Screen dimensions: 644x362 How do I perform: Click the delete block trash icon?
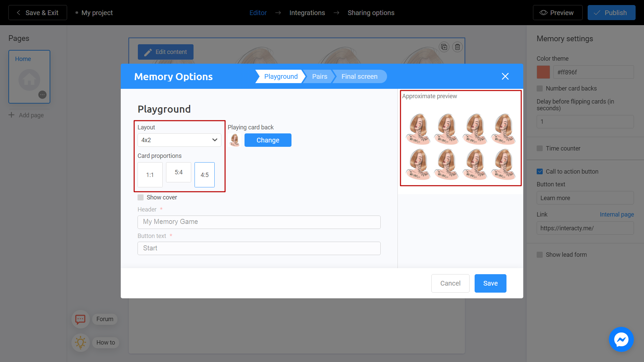(458, 47)
